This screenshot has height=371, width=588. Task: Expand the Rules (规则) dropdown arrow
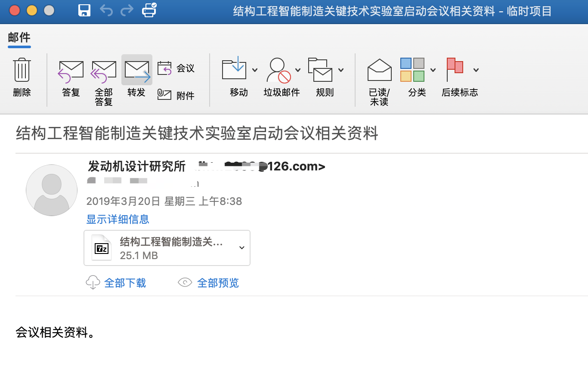(341, 70)
